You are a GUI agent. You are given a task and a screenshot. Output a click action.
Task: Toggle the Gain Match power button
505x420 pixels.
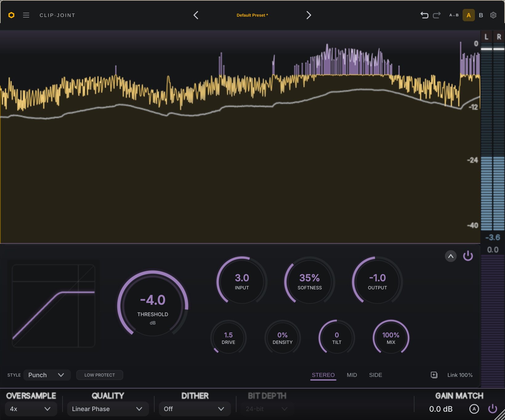(493, 409)
